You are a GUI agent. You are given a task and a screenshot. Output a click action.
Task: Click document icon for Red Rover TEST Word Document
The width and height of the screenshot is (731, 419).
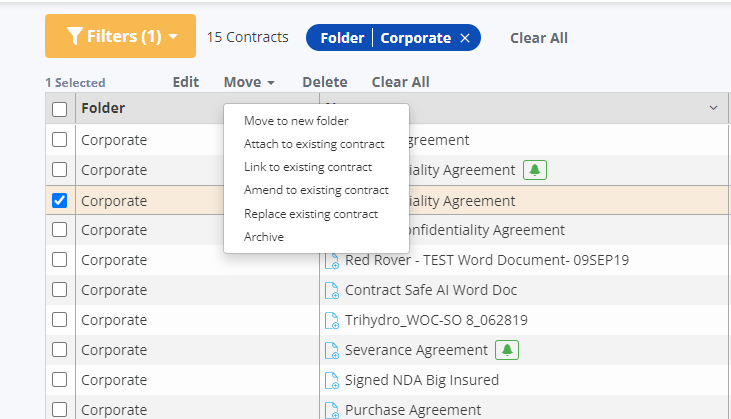pos(332,260)
